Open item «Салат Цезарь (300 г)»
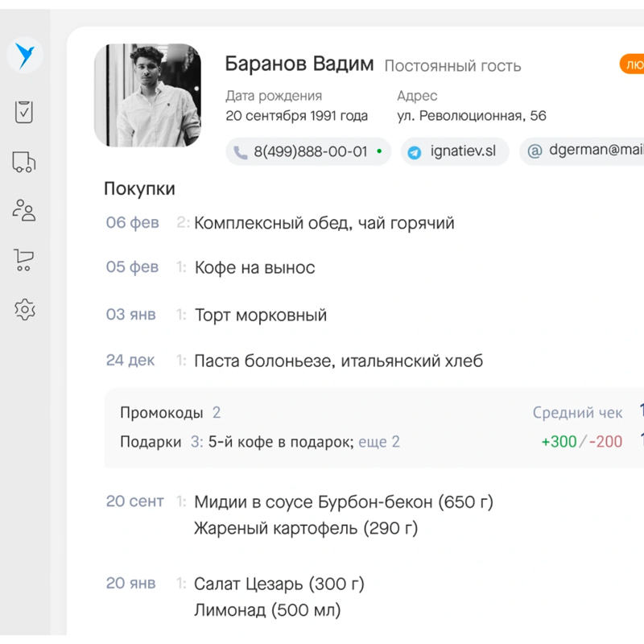This screenshot has width=644, height=644. 279,584
